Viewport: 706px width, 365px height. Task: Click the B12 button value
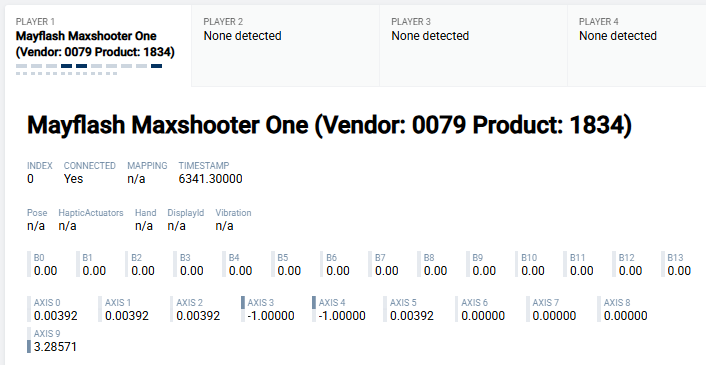pyautogui.click(x=630, y=271)
